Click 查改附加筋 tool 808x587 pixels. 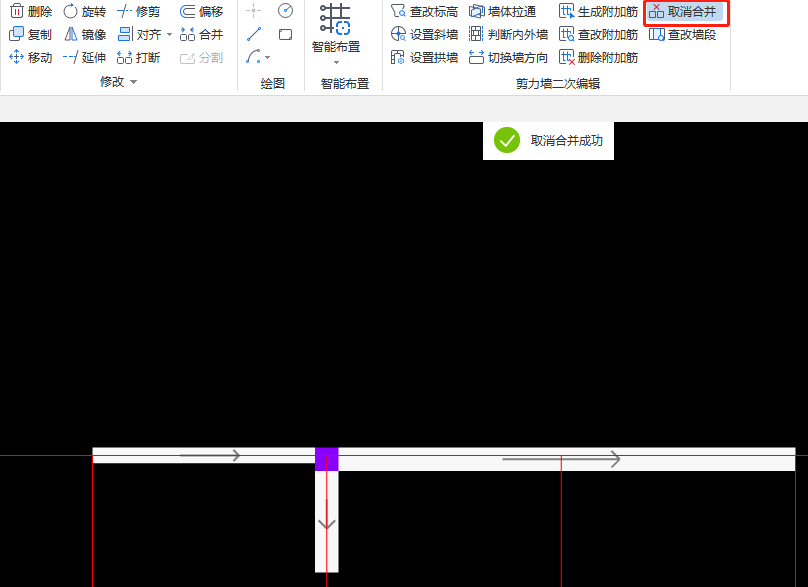coord(598,35)
